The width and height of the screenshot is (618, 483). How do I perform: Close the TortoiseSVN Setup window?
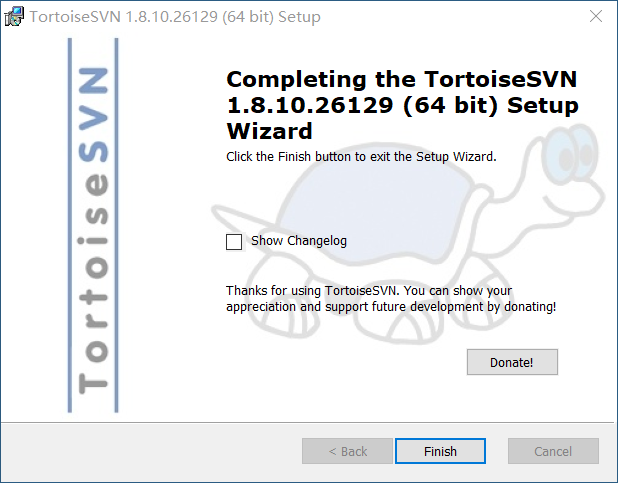[596, 17]
